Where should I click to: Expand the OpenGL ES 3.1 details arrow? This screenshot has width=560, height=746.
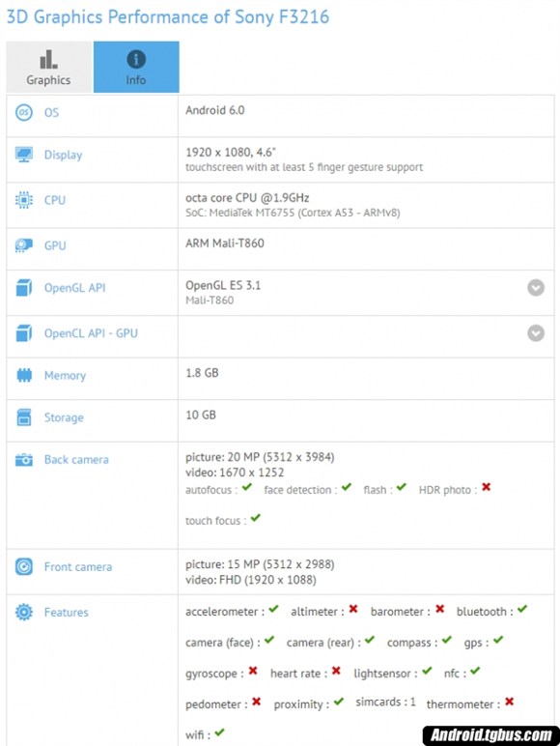point(536,288)
